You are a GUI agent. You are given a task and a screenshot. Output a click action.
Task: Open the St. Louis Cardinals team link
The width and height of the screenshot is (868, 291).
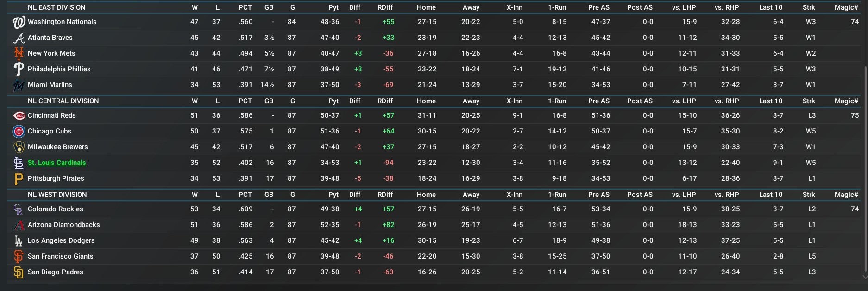pos(57,163)
